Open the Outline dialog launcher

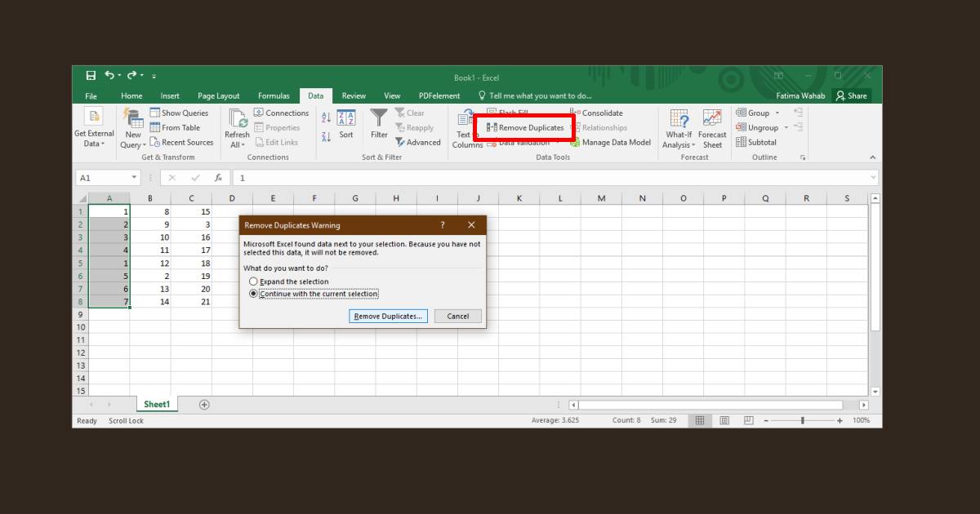pos(803,157)
